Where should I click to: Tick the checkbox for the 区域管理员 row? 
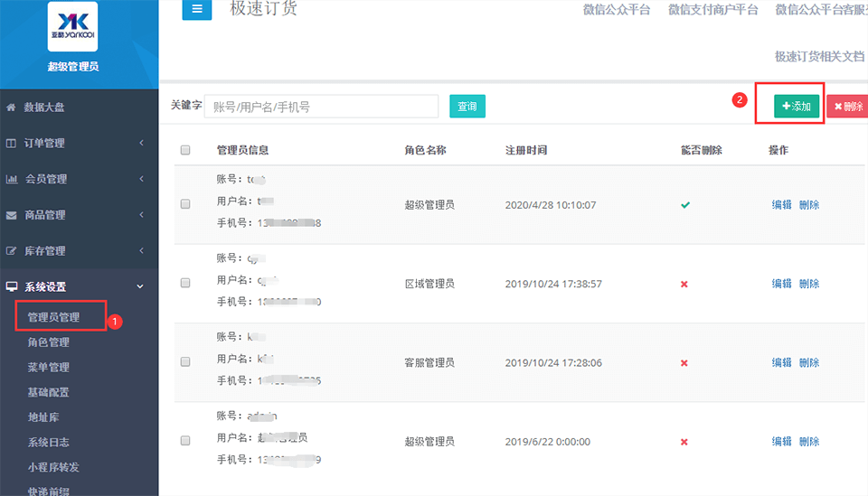click(x=185, y=283)
